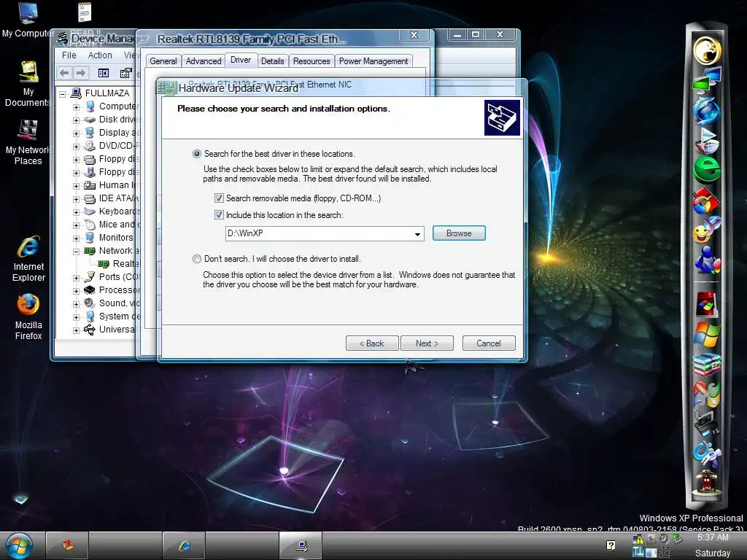747x560 pixels.
Task: Toggle 'Include this location in the search' checkbox
Action: (x=219, y=215)
